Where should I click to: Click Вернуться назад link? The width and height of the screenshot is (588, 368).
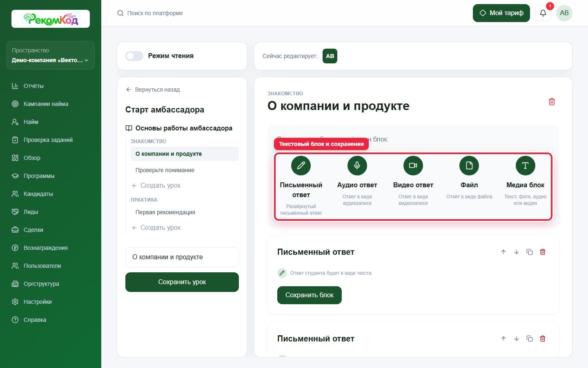point(153,90)
